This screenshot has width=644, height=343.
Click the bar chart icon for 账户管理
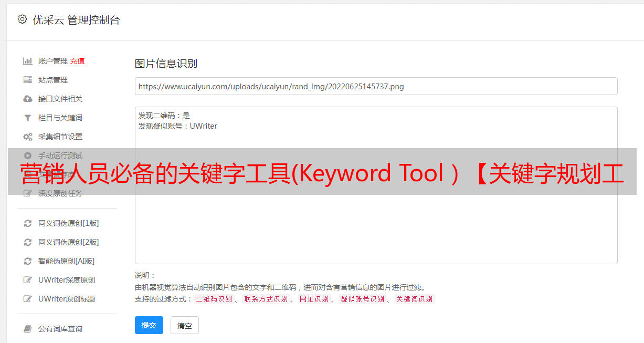(x=28, y=61)
